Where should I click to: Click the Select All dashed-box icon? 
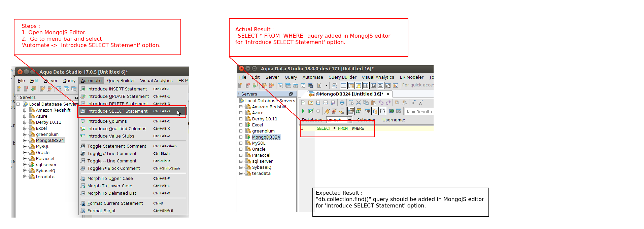pos(351,103)
